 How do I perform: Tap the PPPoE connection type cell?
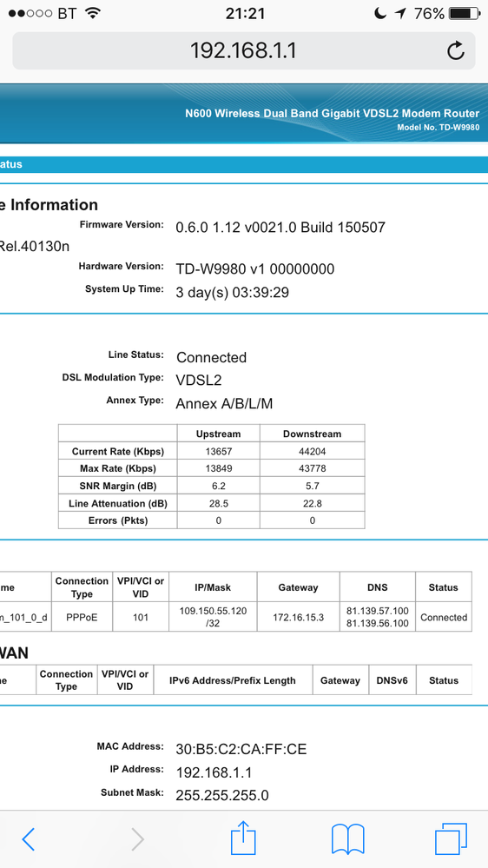pos(82,617)
